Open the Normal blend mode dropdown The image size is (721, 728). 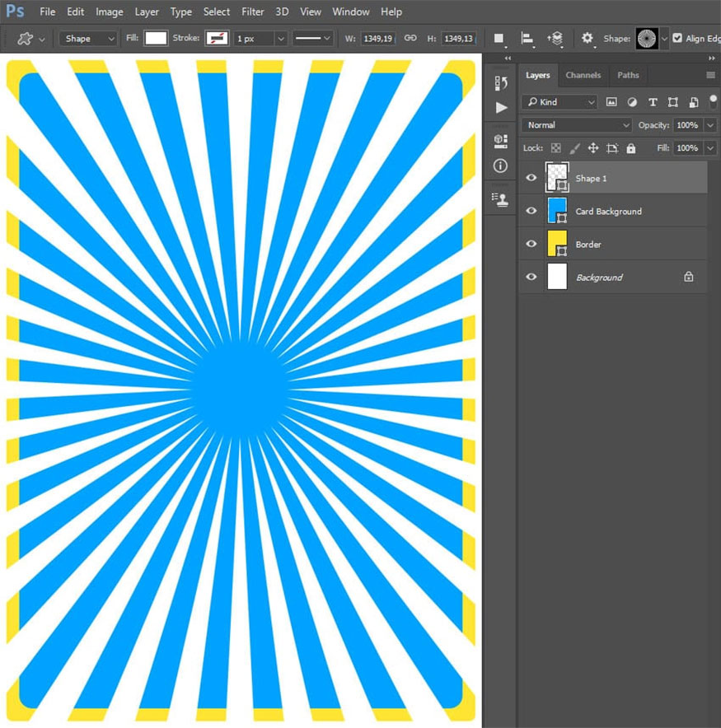[576, 125]
